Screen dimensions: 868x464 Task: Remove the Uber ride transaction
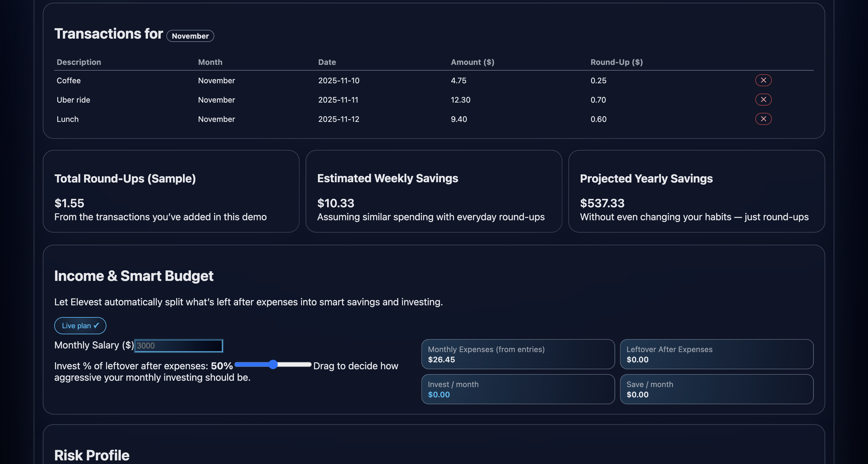pyautogui.click(x=763, y=100)
